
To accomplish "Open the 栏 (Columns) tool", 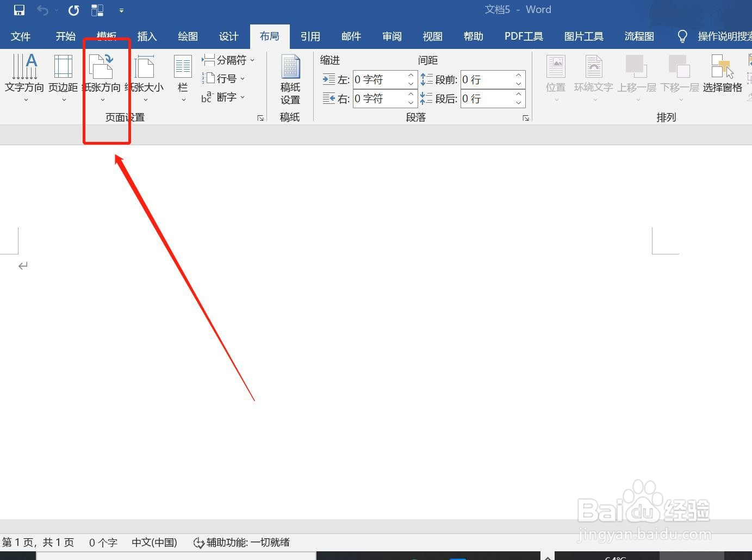I will (182, 76).
